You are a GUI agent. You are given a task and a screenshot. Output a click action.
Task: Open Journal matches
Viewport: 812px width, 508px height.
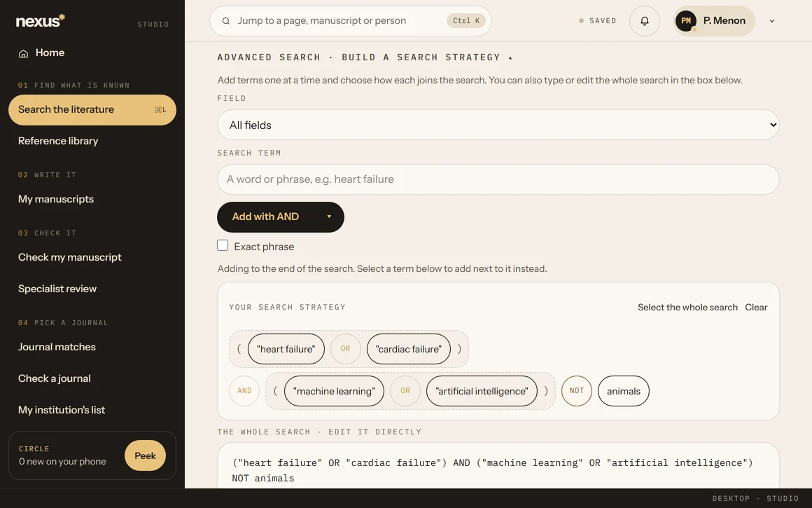pyautogui.click(x=92, y=347)
